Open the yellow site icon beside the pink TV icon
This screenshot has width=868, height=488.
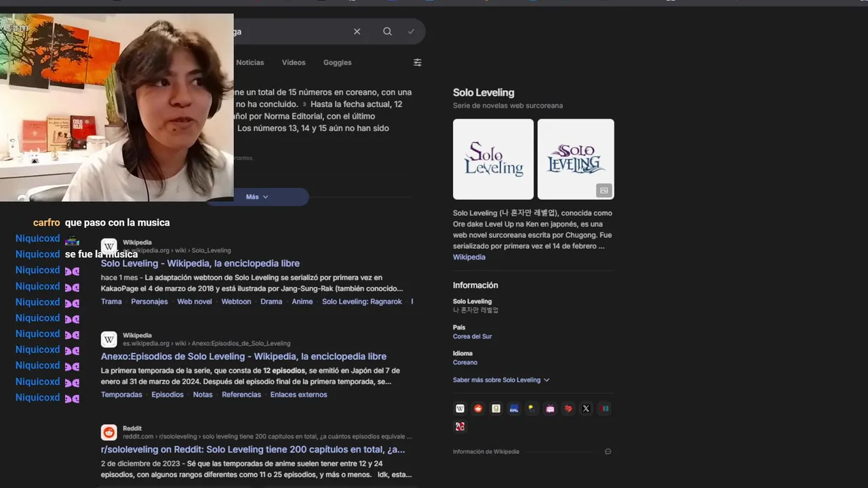[x=532, y=408]
